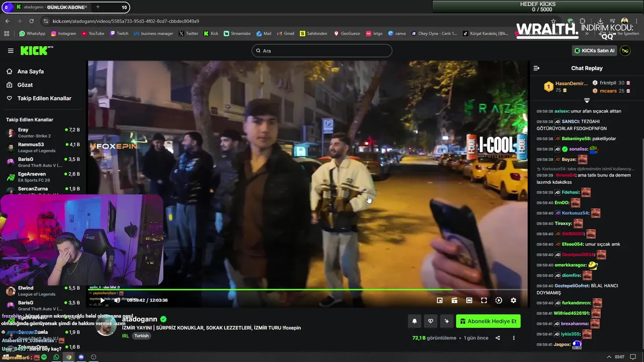Click username Babaninyo58 in chat
Screen dimensions: 644x362
(x=576, y=139)
